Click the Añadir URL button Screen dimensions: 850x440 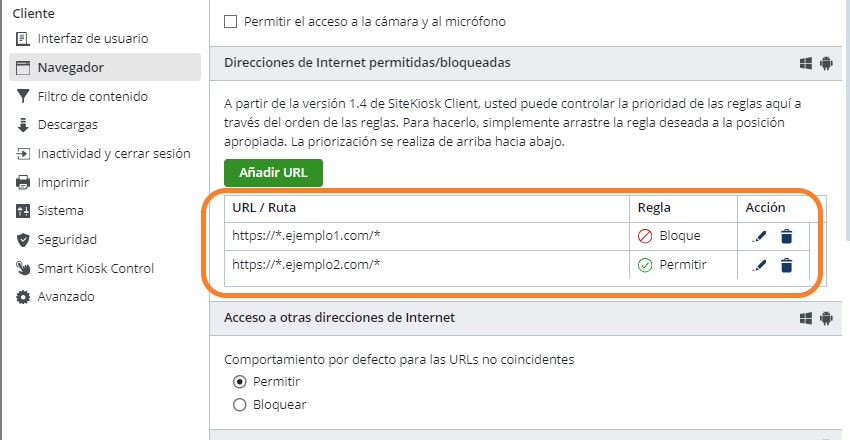273,172
